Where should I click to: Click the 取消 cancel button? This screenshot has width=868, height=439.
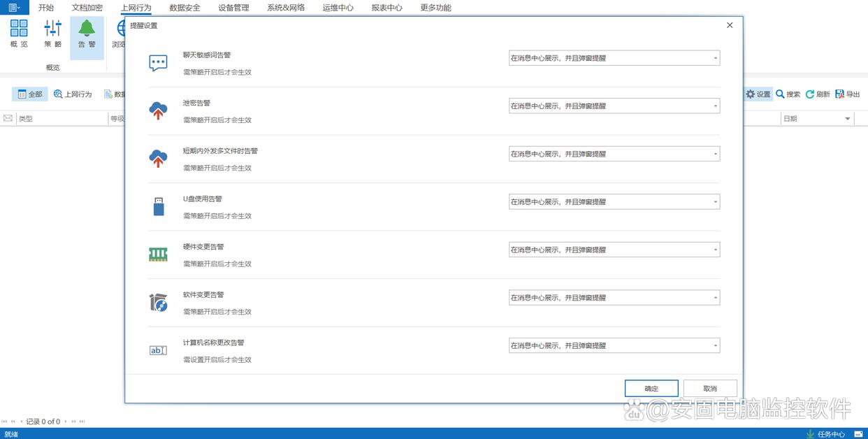coord(710,389)
